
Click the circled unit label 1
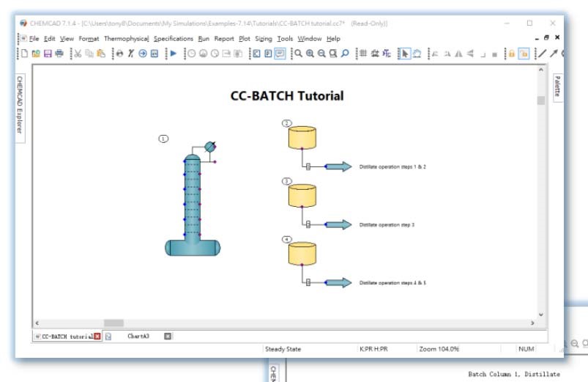coord(163,139)
